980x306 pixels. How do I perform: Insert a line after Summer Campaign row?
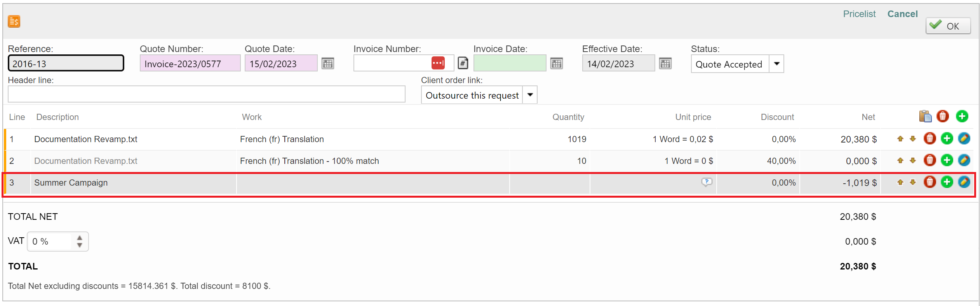pos(947,182)
